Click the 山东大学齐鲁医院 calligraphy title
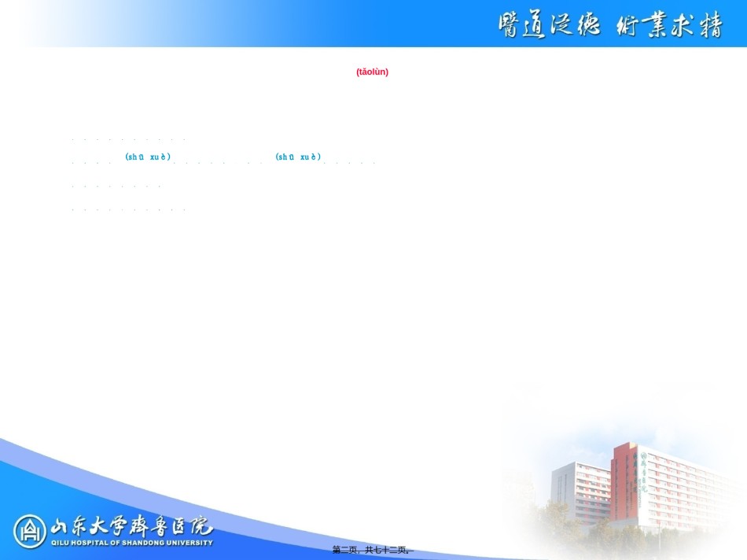 tap(132, 526)
